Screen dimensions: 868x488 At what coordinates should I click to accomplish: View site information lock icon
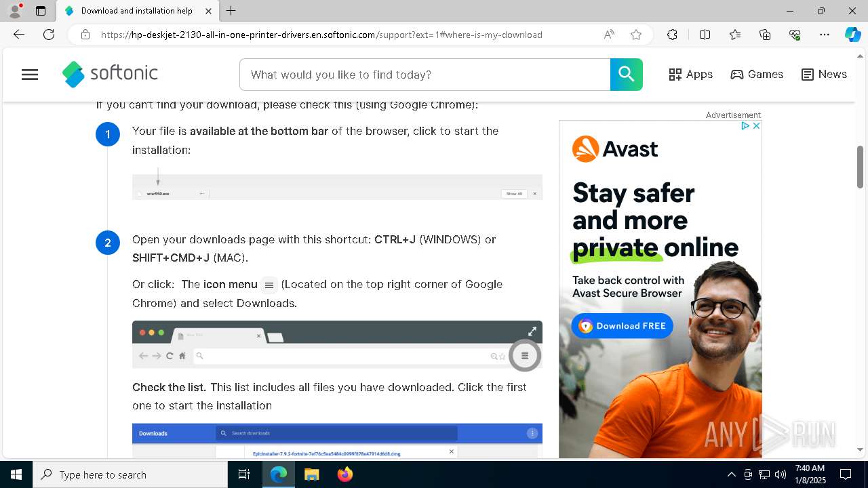pos(85,35)
